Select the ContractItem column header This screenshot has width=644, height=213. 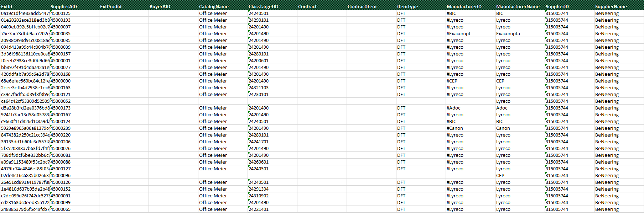click(362, 6)
